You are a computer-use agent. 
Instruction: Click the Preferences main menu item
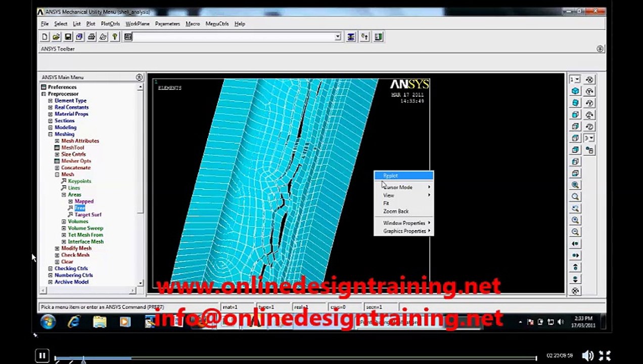(62, 87)
